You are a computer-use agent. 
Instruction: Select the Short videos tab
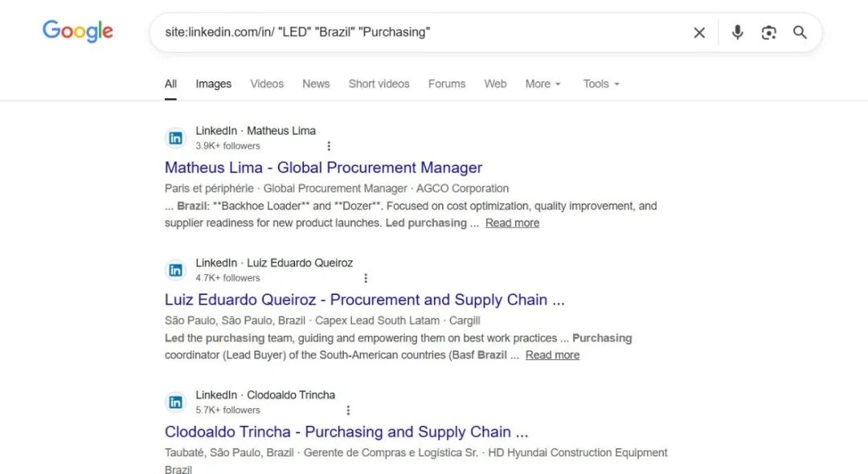click(379, 84)
